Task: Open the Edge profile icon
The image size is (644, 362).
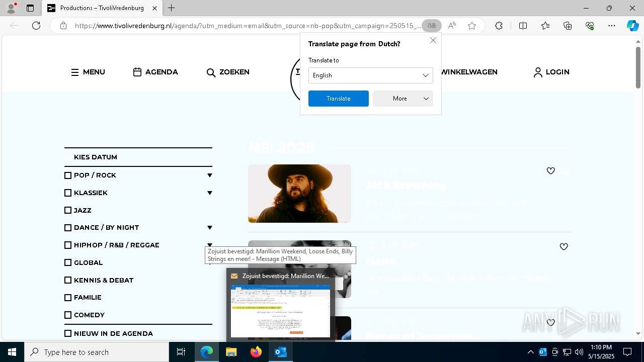Action: (x=11, y=8)
